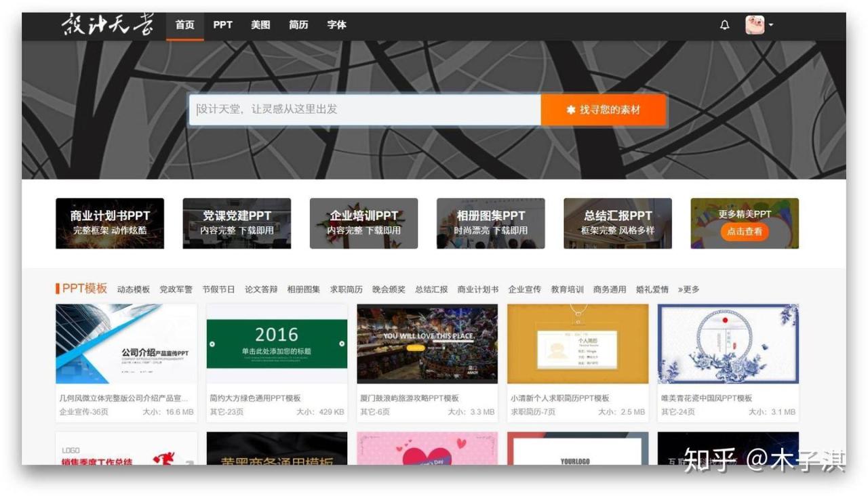Open the blue porcelain 中国风 thumbnail
The height and width of the screenshot is (496, 868).
coord(728,344)
